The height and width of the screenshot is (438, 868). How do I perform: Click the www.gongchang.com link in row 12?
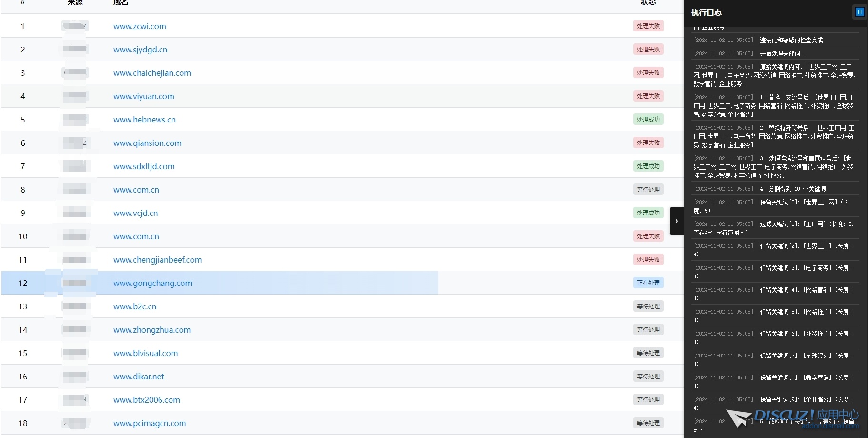152,283
